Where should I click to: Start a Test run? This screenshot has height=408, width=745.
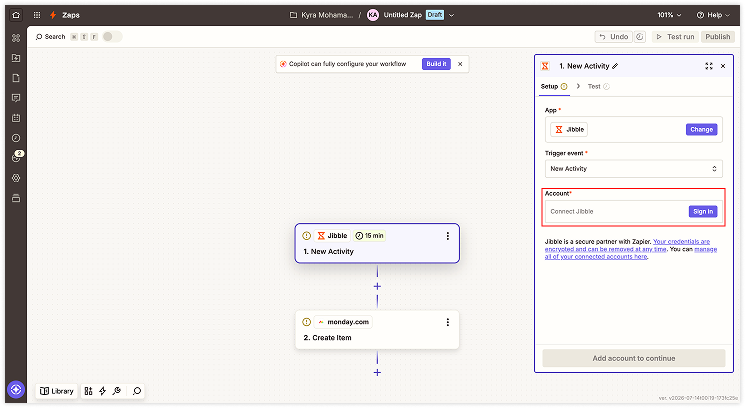point(675,37)
